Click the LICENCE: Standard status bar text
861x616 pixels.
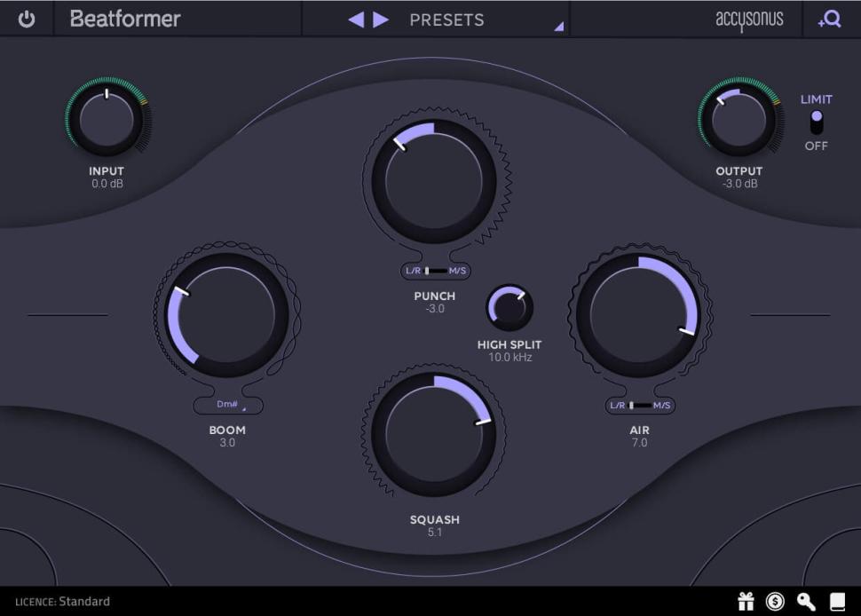tap(62, 601)
